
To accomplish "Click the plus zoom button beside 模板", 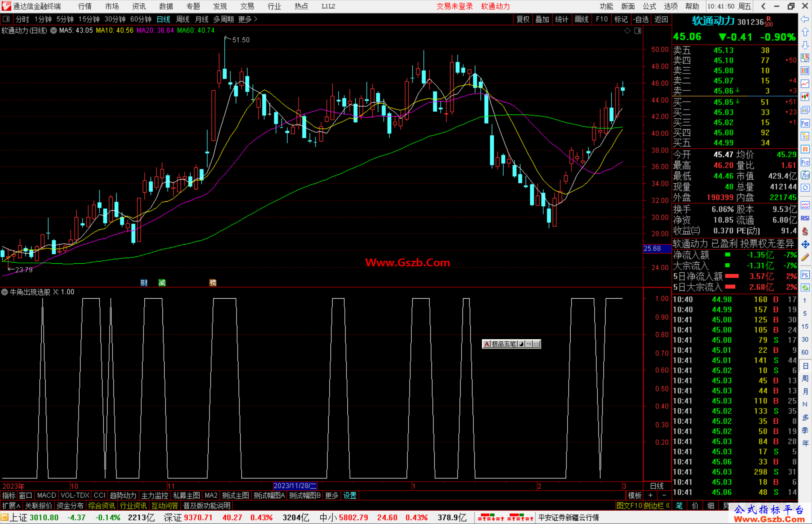I will click(650, 495).
